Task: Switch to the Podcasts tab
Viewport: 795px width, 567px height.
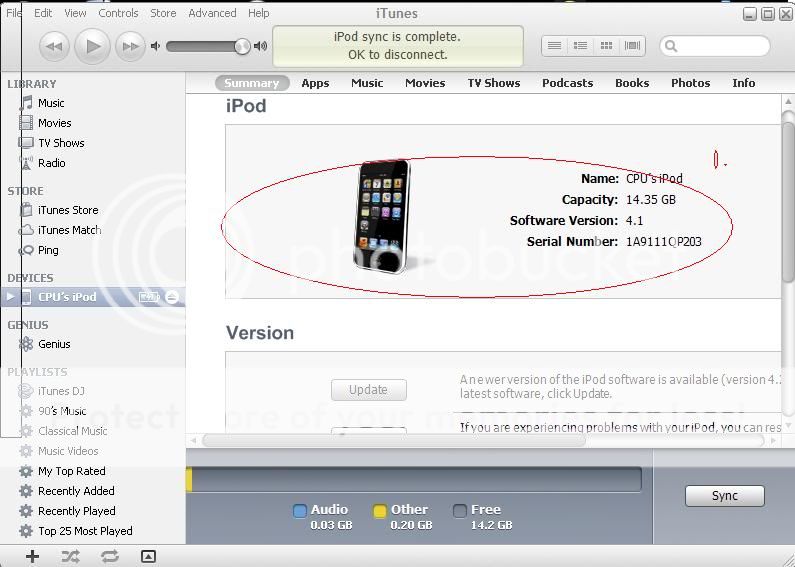Action: pyautogui.click(x=567, y=83)
